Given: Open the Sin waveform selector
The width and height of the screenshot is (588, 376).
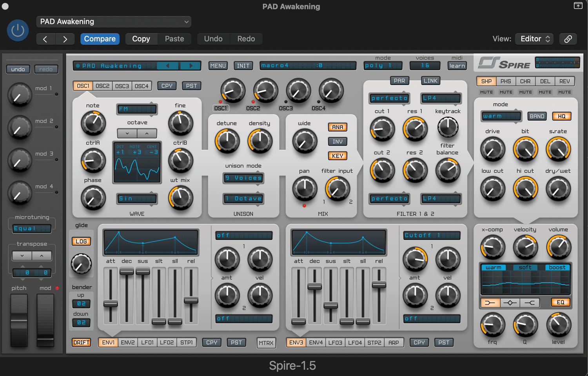Looking at the screenshot, I should click(x=137, y=199).
